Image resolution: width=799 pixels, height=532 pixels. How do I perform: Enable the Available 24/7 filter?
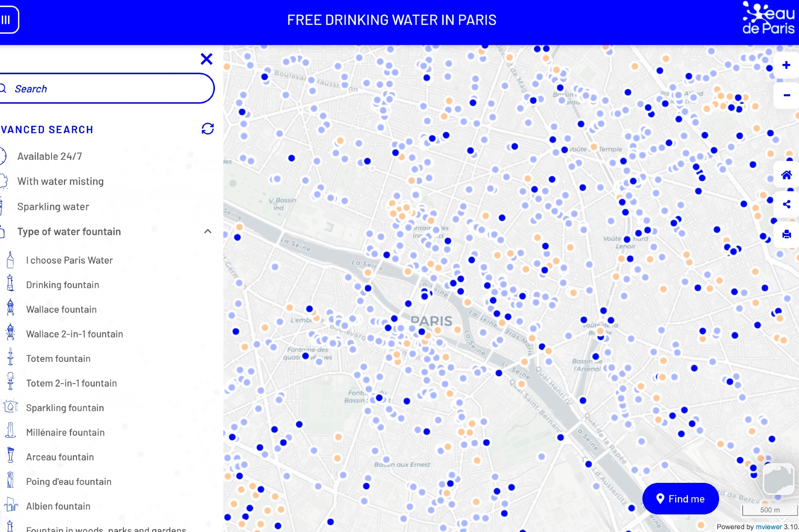[x=50, y=156]
